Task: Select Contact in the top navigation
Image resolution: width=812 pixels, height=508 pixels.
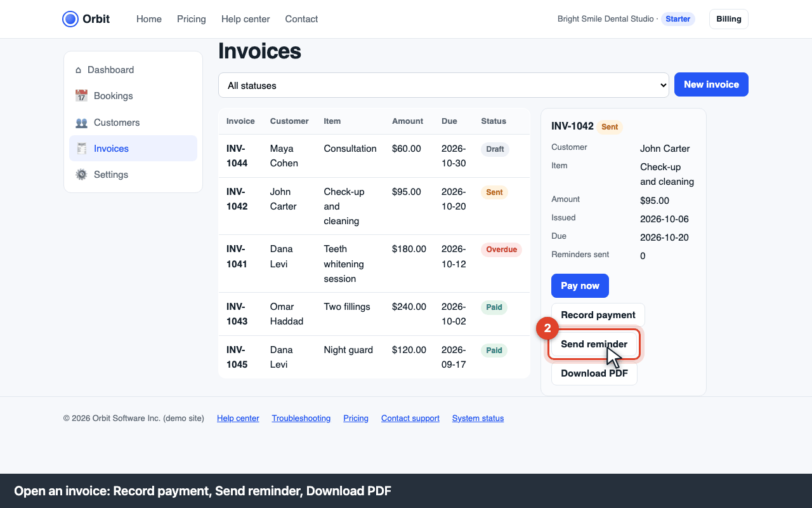Action: coord(301,19)
